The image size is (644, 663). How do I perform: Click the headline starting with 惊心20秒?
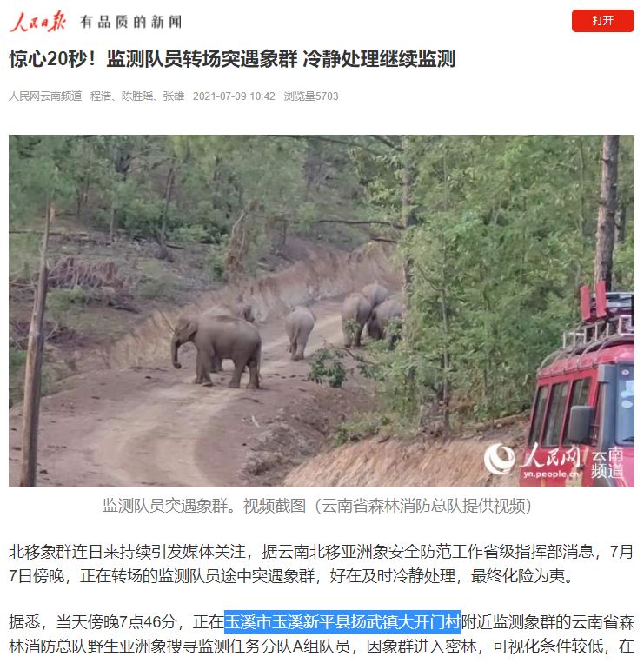[x=232, y=58]
